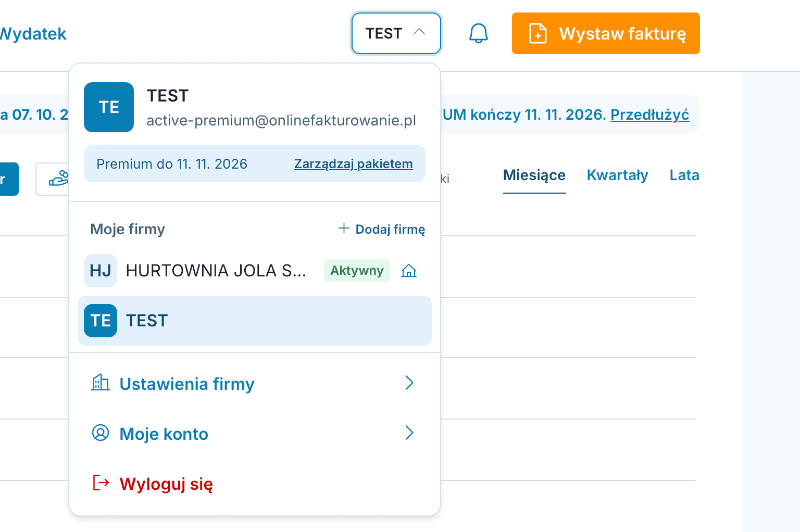Click Dodaj firmę to add company
Viewport: 800px width, 532px height.
[x=382, y=229]
